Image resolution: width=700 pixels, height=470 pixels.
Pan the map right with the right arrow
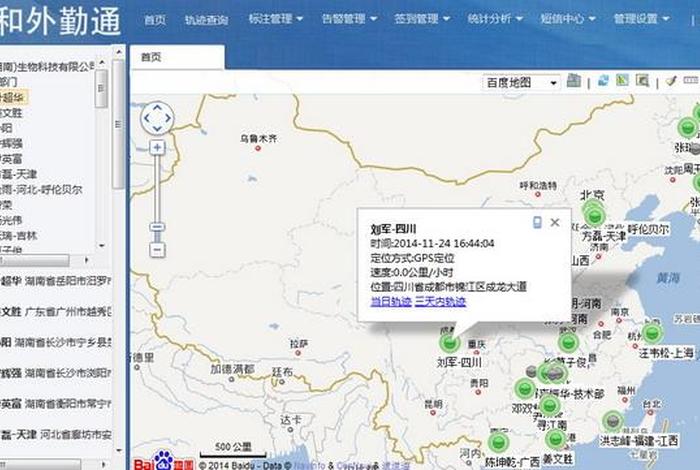pyautogui.click(x=168, y=118)
